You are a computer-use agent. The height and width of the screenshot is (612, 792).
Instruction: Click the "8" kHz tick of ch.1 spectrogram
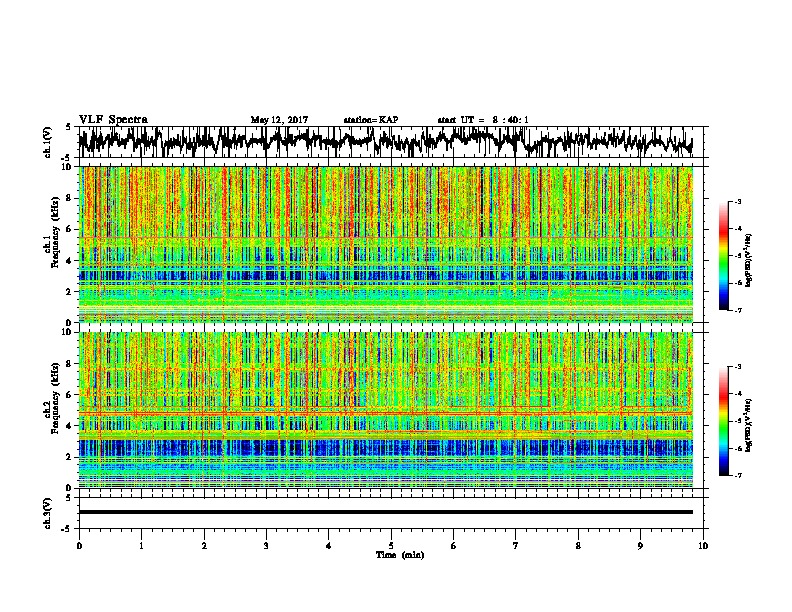[69, 198]
